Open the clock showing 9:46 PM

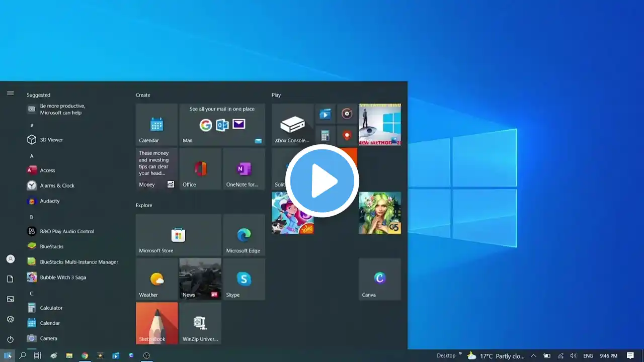(608, 356)
